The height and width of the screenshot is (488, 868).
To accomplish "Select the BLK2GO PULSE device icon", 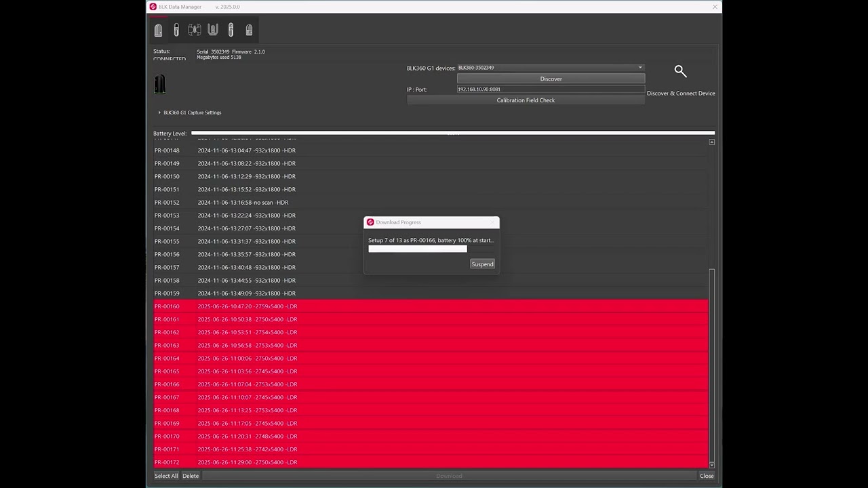I will 231,30.
